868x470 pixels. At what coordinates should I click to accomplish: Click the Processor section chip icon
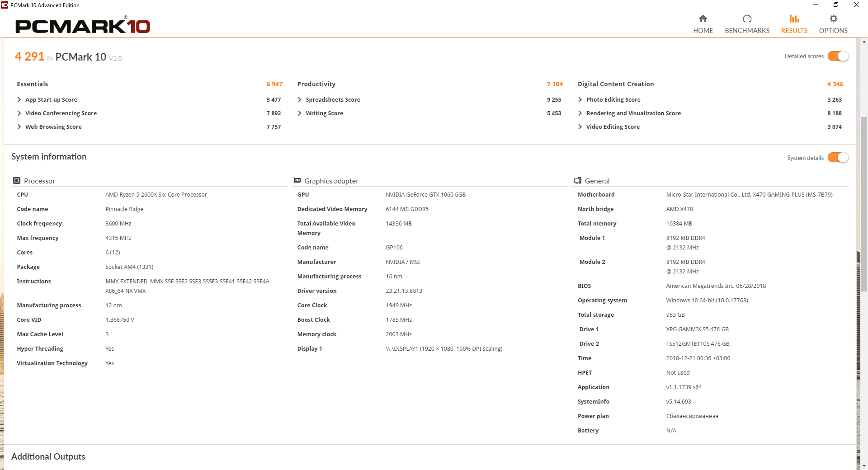[x=17, y=181]
